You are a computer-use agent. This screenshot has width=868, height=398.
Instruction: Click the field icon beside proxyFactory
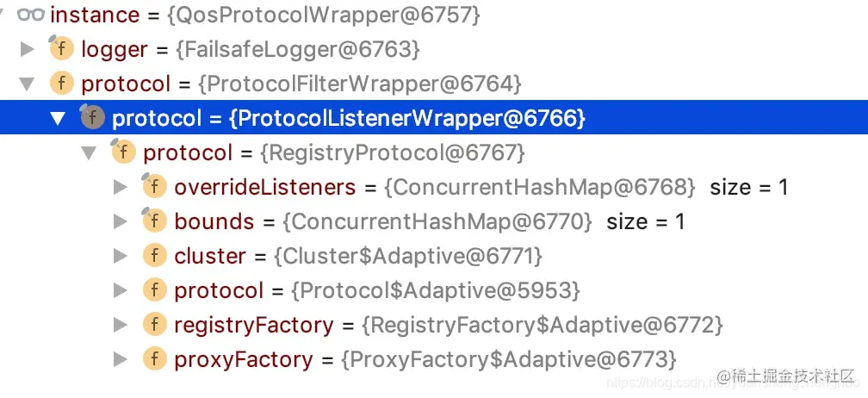click(x=154, y=359)
